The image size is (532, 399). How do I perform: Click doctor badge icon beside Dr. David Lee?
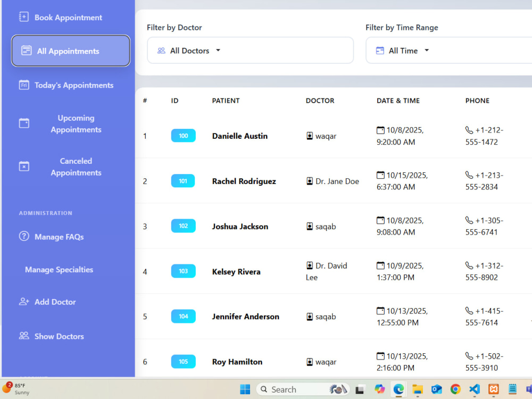(x=310, y=265)
